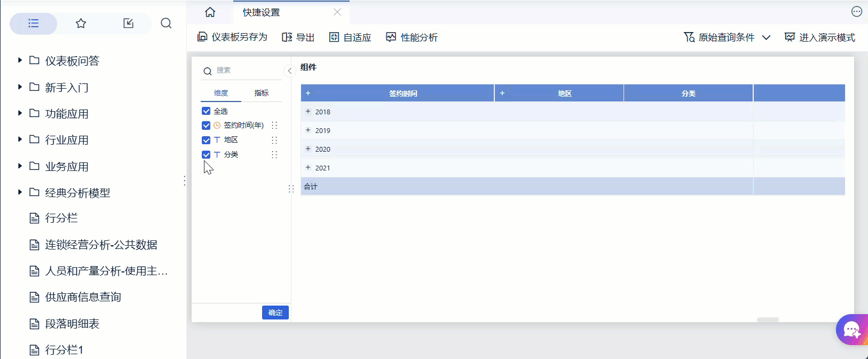The image size is (868, 359).
Task: Click the 仪表板另存为 label
Action: 239,37
